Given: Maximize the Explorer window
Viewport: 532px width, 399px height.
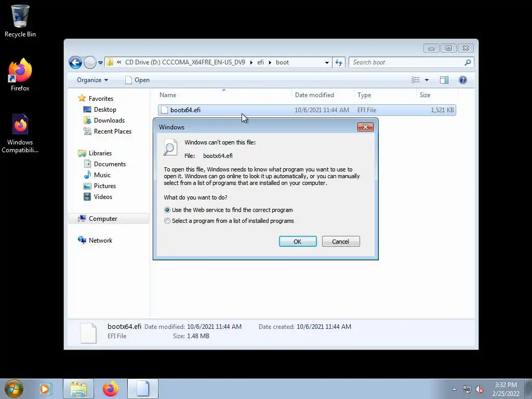Looking at the screenshot, I should 448,48.
